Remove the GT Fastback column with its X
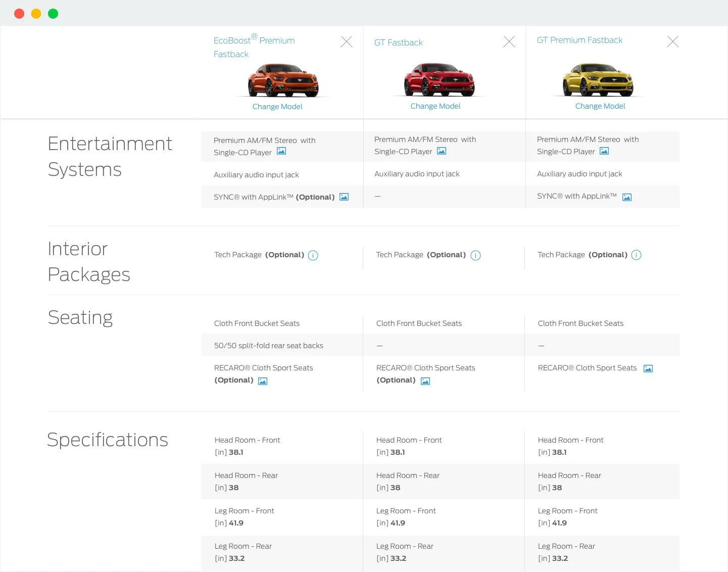The width and height of the screenshot is (728, 572). (509, 41)
